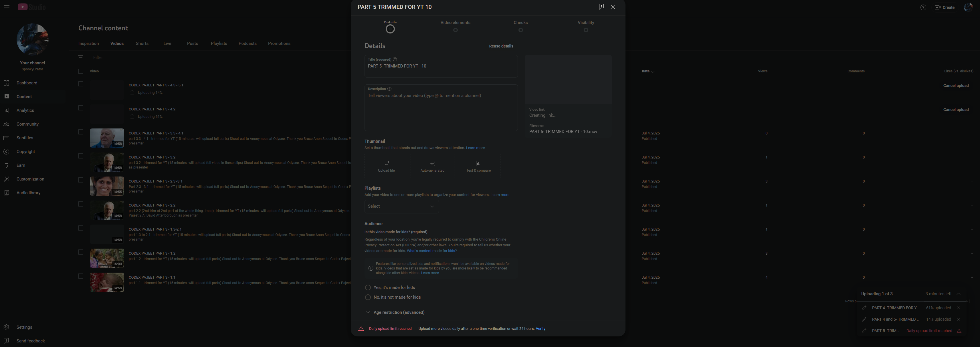This screenshot has height=347, width=980.
Task: Check the box for CODEX PAJEET PART 3 - 3.3 - 4.1
Action: pyautogui.click(x=81, y=132)
